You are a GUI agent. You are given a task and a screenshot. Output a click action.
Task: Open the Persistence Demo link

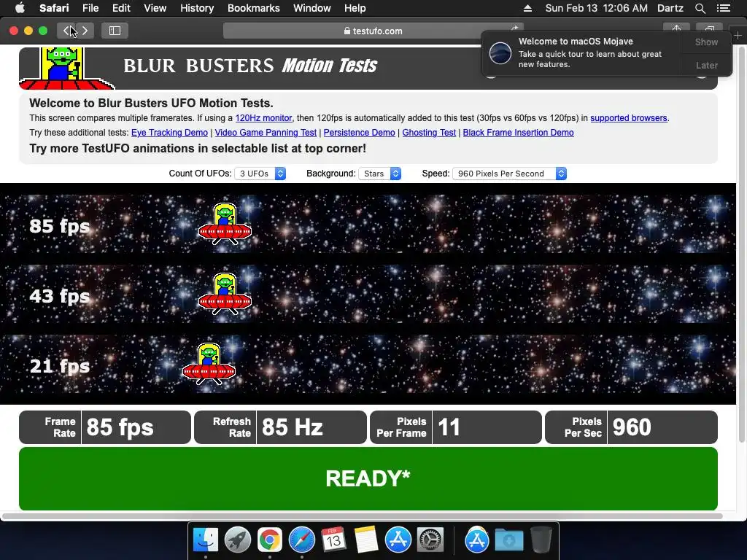pyautogui.click(x=359, y=133)
